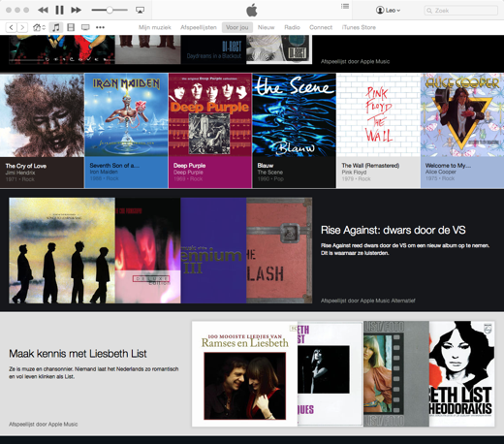Image resolution: width=504 pixels, height=444 pixels.
Task: Open Ramses en Liesbeth album cover
Action: 244,374
